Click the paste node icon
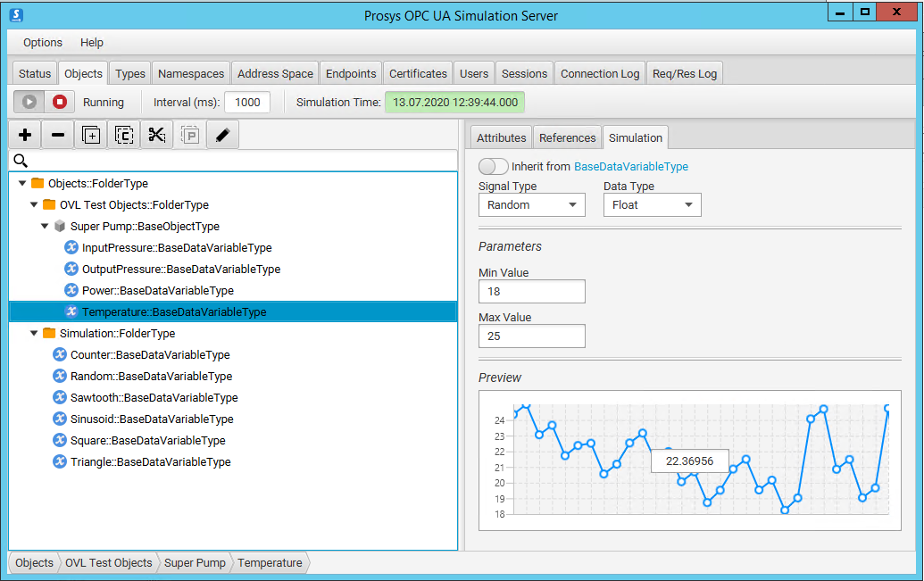 [190, 135]
